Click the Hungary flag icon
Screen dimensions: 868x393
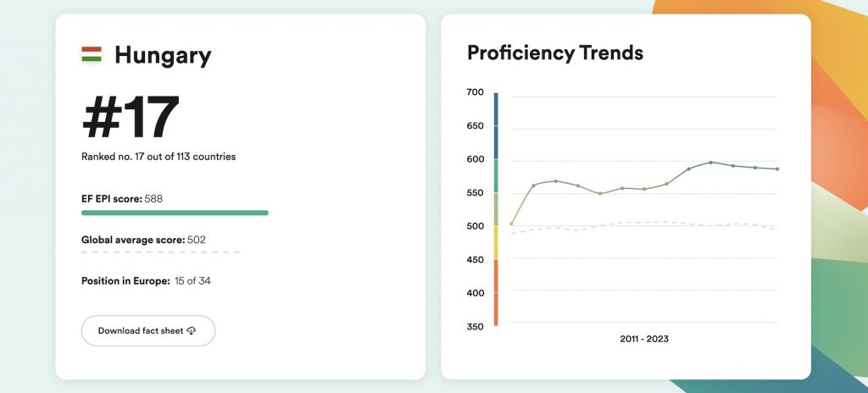pos(92,55)
